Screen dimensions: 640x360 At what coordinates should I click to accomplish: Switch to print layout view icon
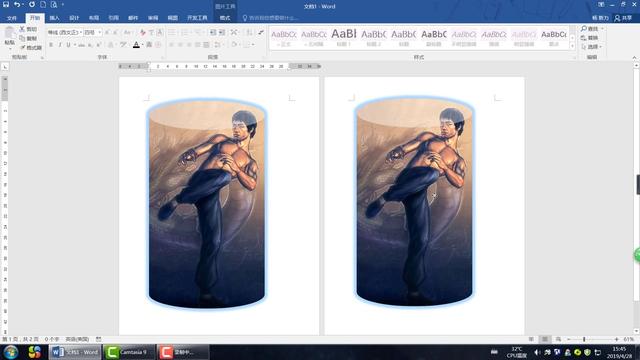click(544, 339)
